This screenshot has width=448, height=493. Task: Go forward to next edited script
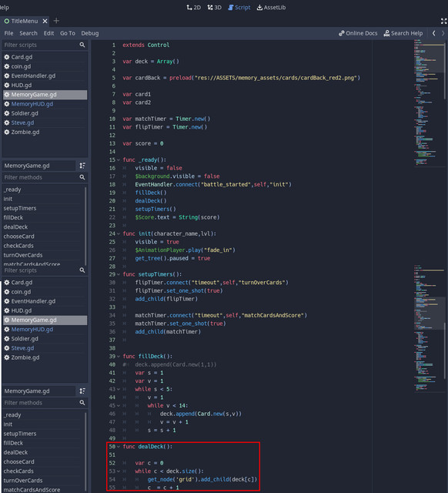coord(443,33)
